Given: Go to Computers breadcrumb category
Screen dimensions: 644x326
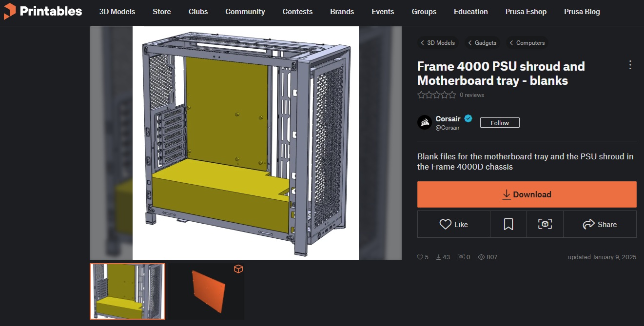Looking at the screenshot, I should (527, 43).
